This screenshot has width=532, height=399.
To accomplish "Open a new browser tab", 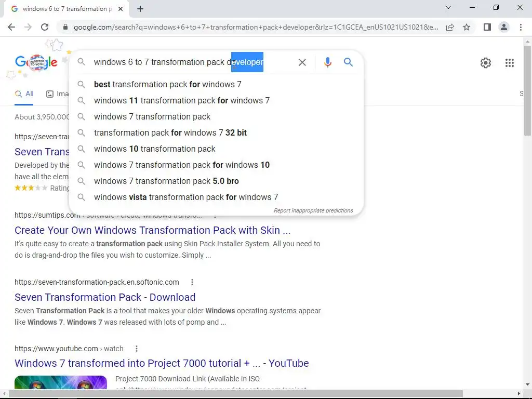I will click(140, 9).
